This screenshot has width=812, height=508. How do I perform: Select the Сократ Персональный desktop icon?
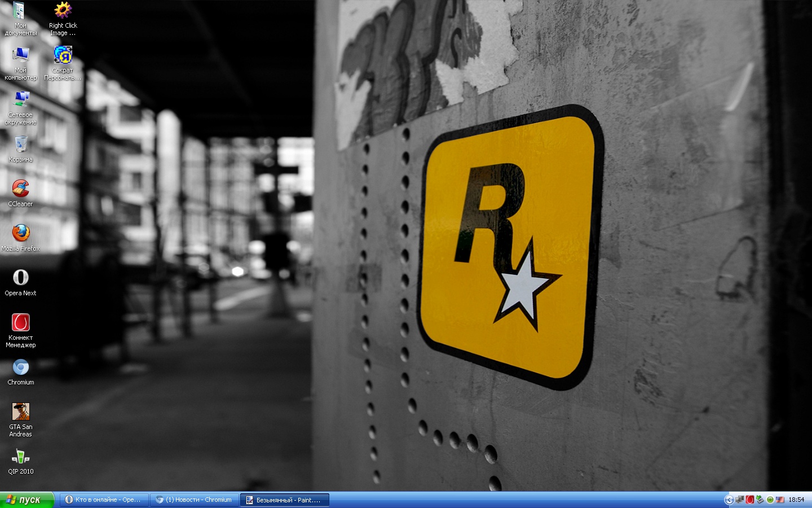click(63, 63)
